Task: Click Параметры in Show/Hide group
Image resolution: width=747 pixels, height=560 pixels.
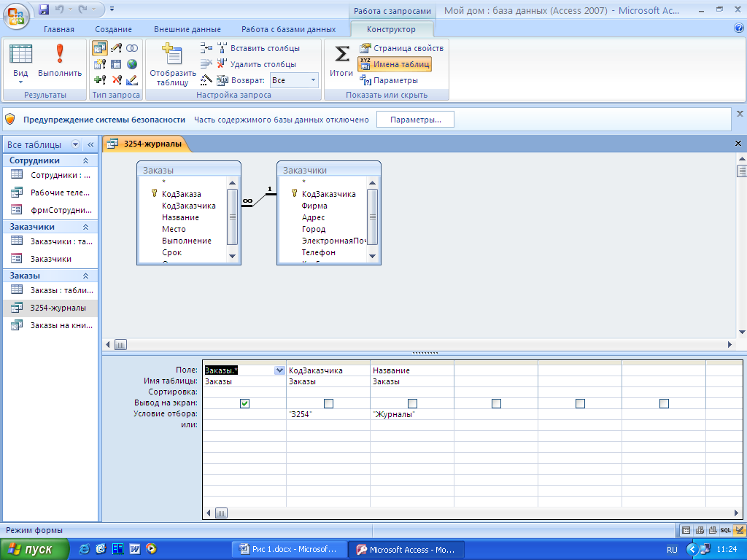Action: pos(389,80)
